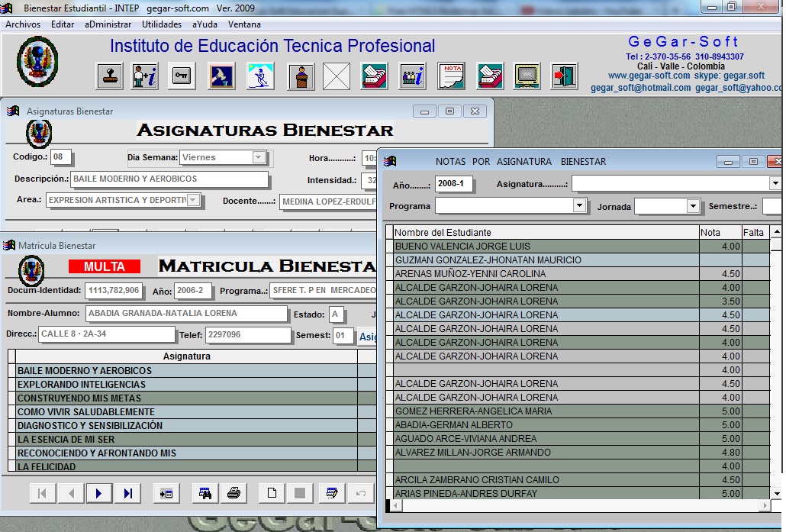Open the key (password) tool

(x=182, y=76)
